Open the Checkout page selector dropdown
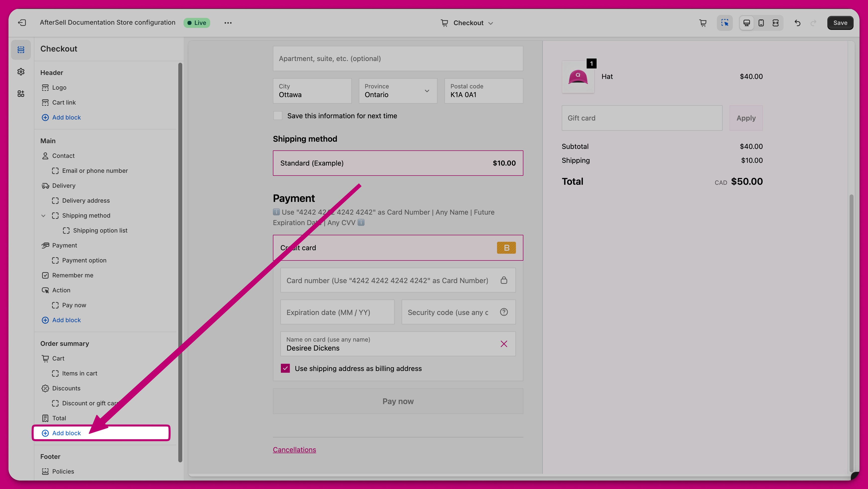The height and width of the screenshot is (489, 868). click(x=467, y=23)
